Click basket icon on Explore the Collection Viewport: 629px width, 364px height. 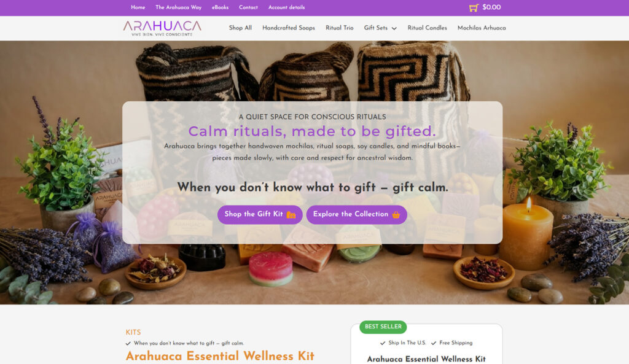[x=396, y=214]
